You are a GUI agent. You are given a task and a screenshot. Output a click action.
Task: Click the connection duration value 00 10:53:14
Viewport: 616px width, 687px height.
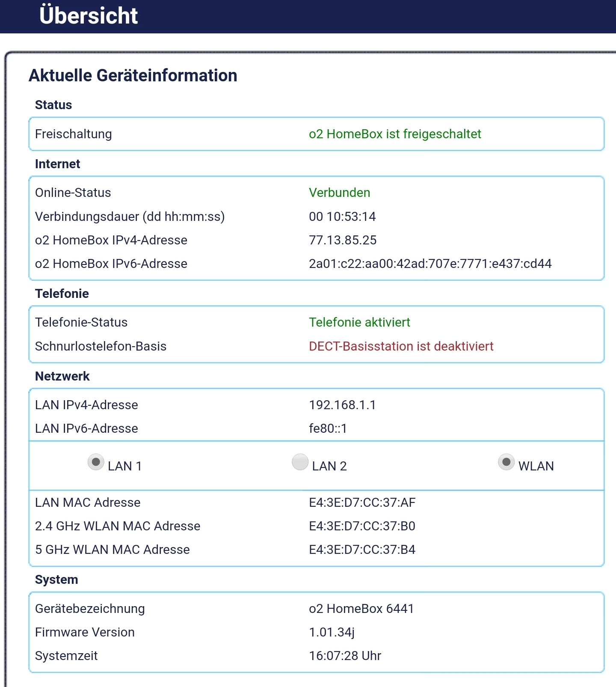(342, 217)
